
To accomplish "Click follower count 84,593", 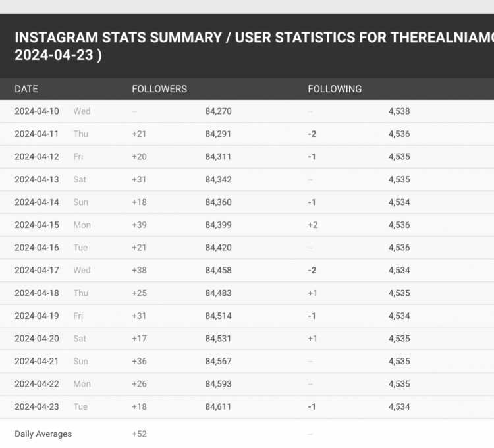I will 218,383.
